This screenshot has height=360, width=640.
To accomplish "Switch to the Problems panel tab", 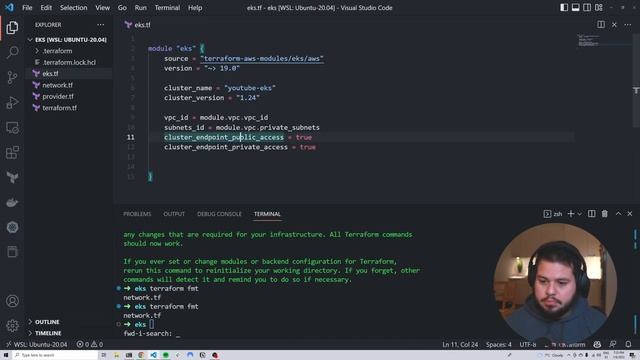I will coord(137,214).
